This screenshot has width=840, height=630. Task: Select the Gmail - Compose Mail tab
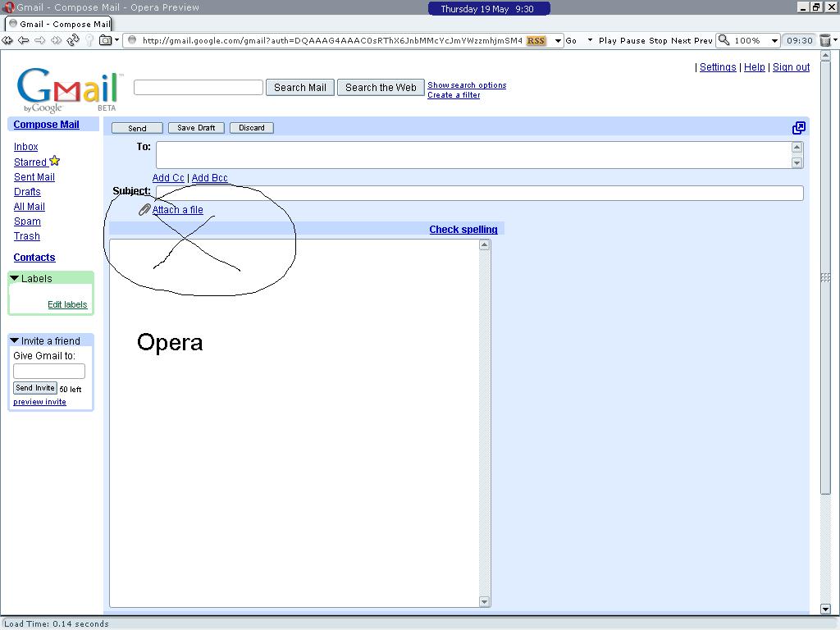58,24
